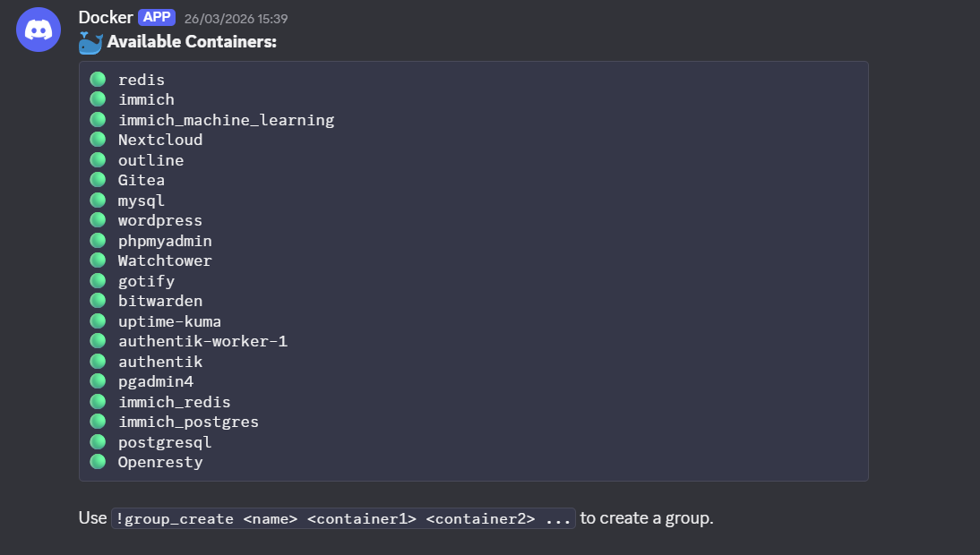Click the message timestamp 26/03/2026 15:39
This screenshot has height=555, width=980.
[236, 19]
